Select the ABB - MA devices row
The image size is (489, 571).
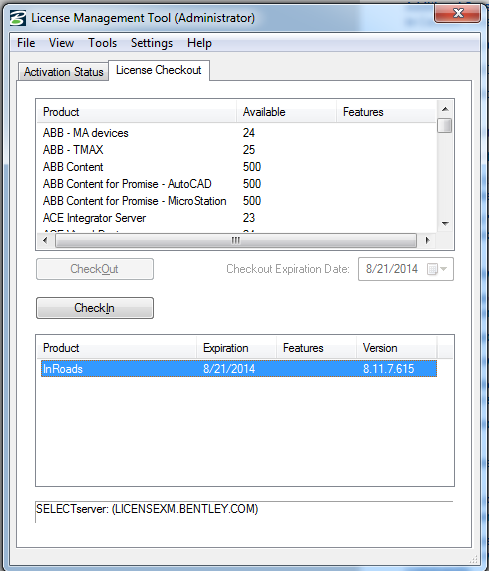pyautogui.click(x=237, y=133)
